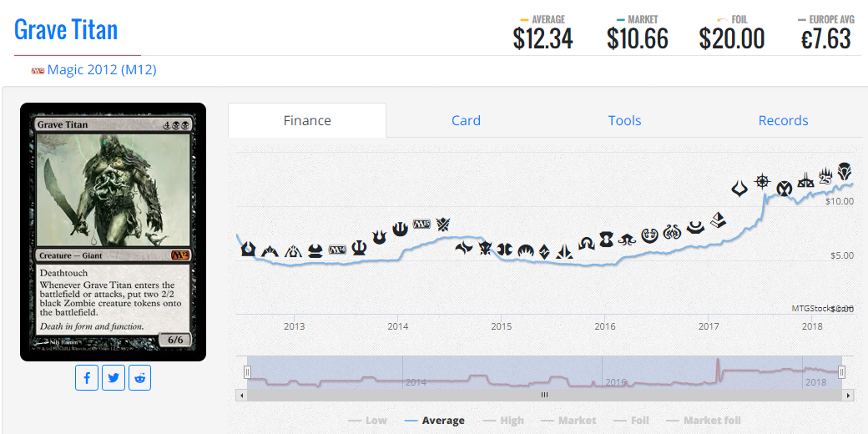Share card on Facebook
This screenshot has width=868, height=434.
coord(87,377)
